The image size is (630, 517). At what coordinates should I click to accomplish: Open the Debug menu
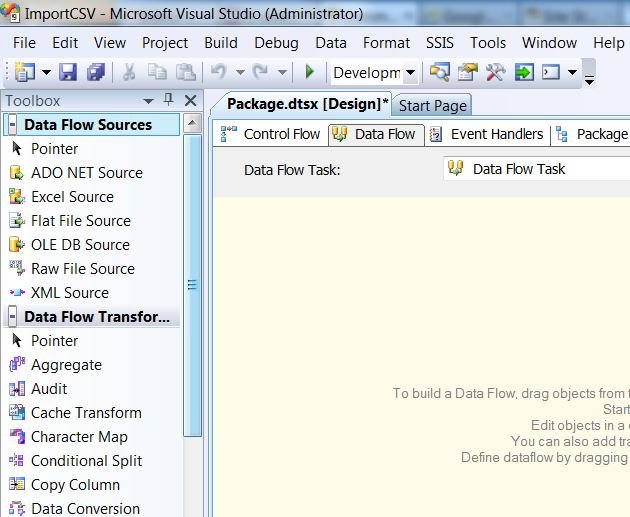point(276,43)
